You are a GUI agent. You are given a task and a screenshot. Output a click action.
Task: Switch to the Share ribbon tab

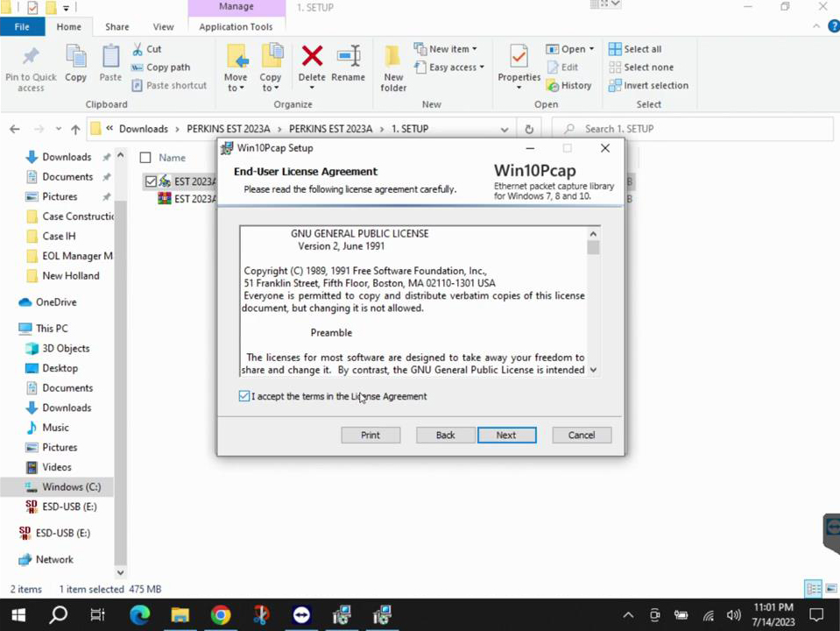pyautogui.click(x=116, y=26)
